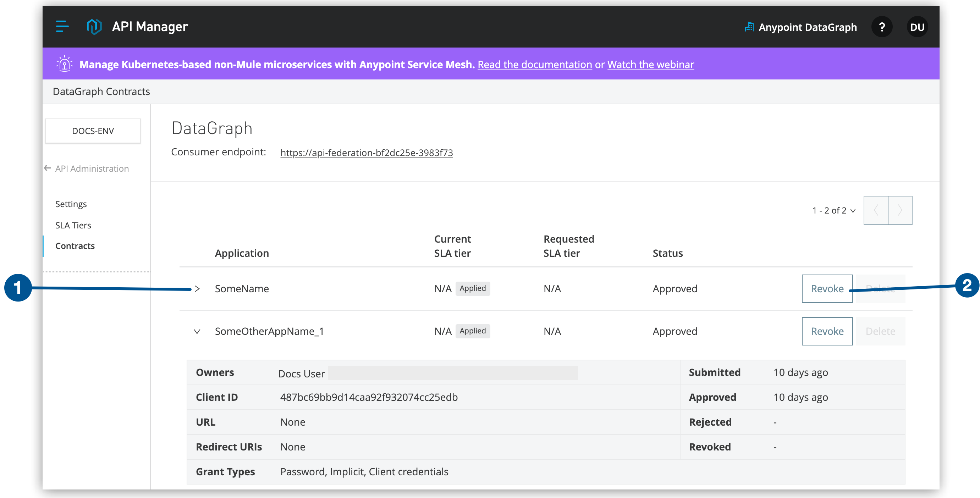Image resolution: width=980 pixels, height=498 pixels.
Task: Expand the SomeName application row
Action: click(x=196, y=288)
